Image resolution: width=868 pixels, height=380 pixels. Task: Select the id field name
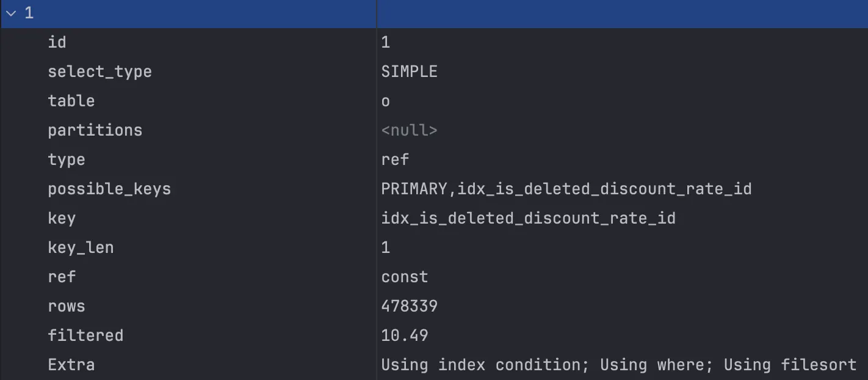(57, 42)
